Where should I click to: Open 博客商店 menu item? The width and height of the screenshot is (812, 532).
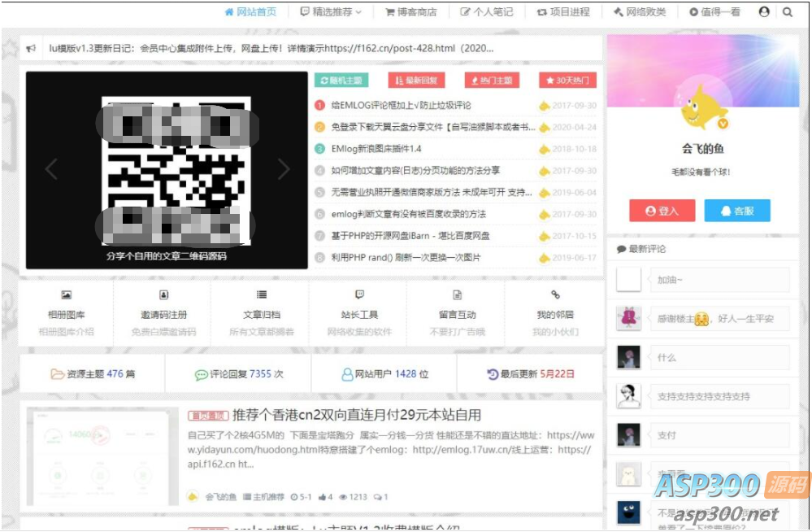(411, 12)
